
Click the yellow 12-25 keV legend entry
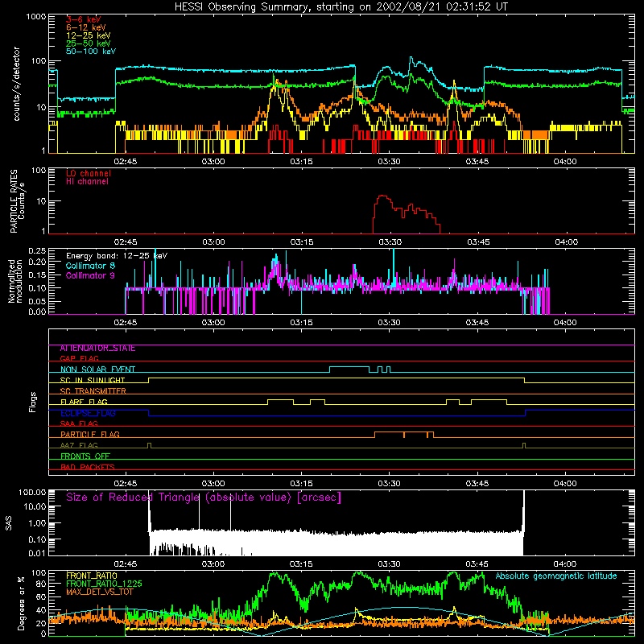pyautogui.click(x=89, y=35)
